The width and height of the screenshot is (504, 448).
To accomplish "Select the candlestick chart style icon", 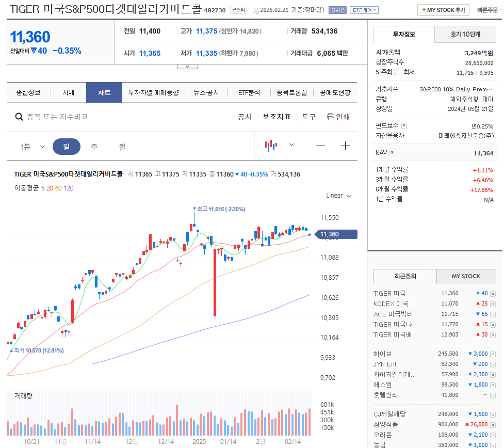I will [270, 146].
